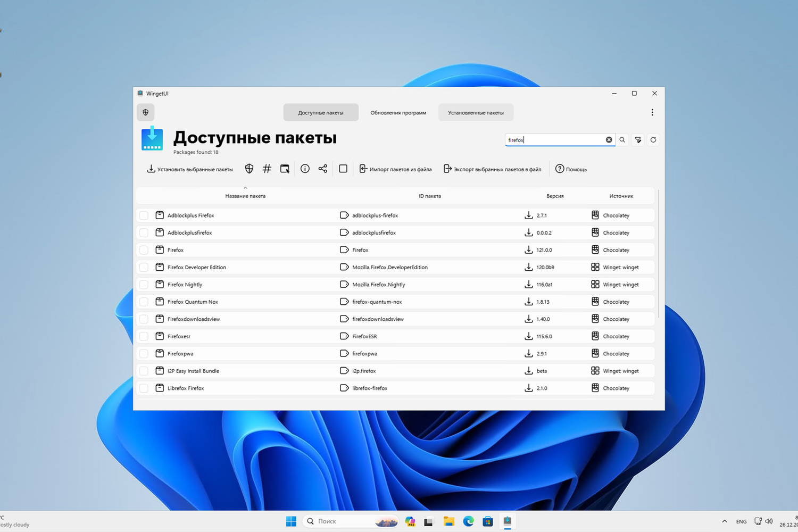Open File Explorer from the taskbar
The height and width of the screenshot is (532, 798).
(x=449, y=521)
